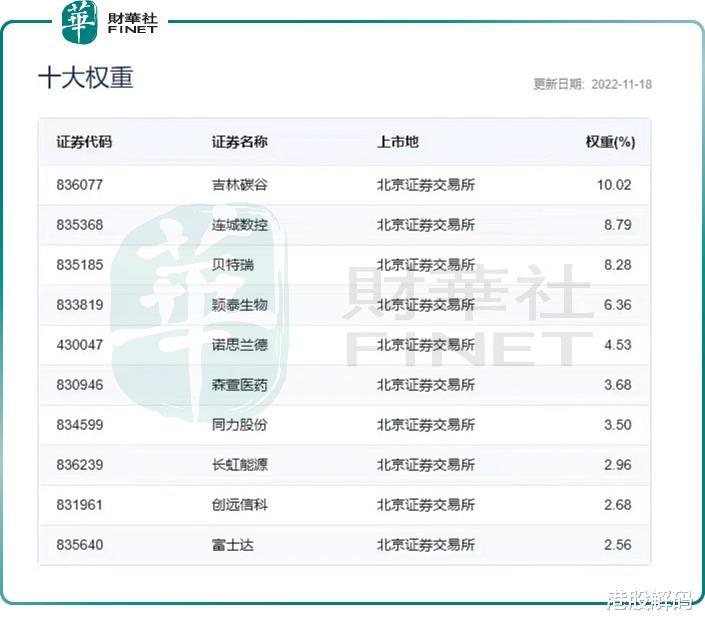Select security code 836077

point(80,185)
